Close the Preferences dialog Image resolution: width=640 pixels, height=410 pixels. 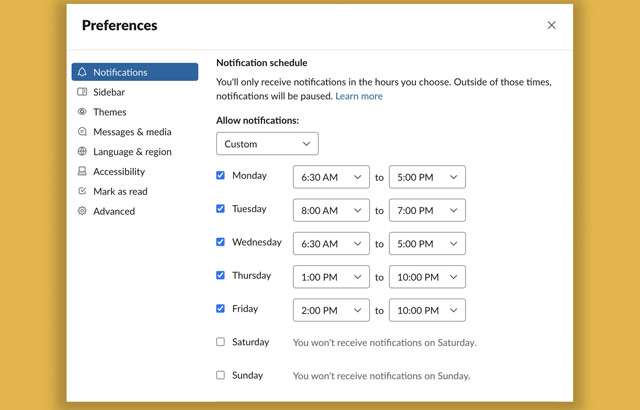[551, 25]
